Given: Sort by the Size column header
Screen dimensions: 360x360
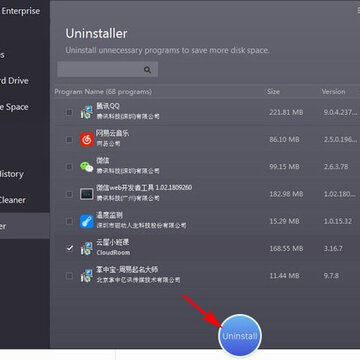Looking at the screenshot, I should pyautogui.click(x=273, y=92).
